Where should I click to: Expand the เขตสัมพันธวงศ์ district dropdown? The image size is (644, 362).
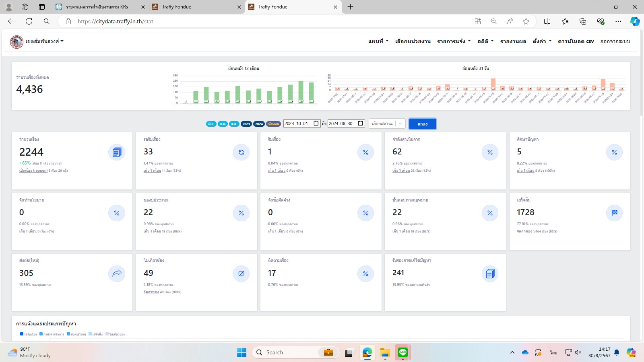pos(44,41)
